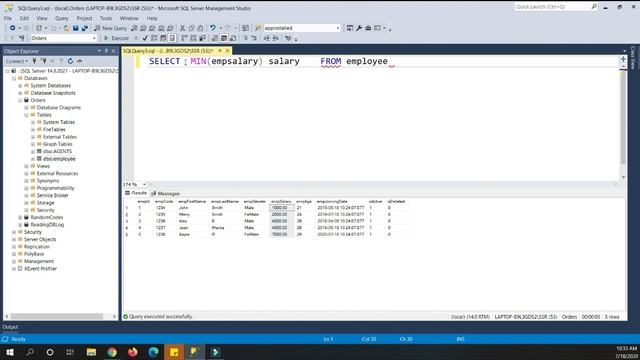Click the Parse checkmark icon
Screen dimensions: 640x360
click(145, 38)
